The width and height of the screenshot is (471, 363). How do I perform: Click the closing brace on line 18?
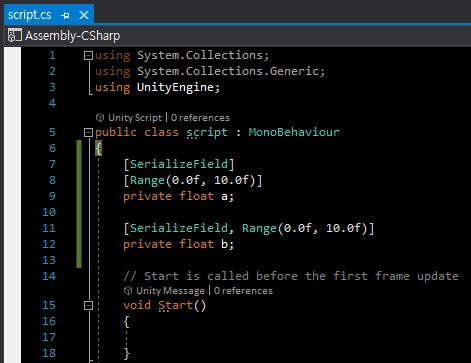point(126,354)
